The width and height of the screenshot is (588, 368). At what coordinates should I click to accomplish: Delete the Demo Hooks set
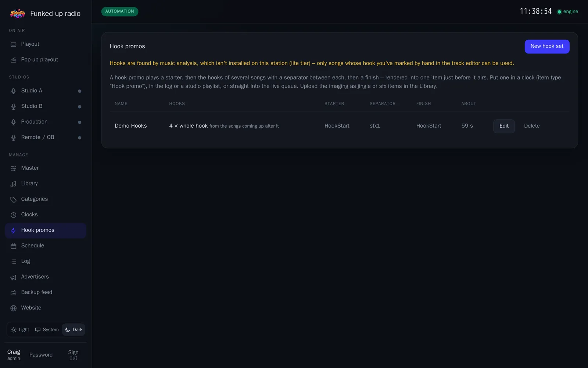(x=532, y=126)
